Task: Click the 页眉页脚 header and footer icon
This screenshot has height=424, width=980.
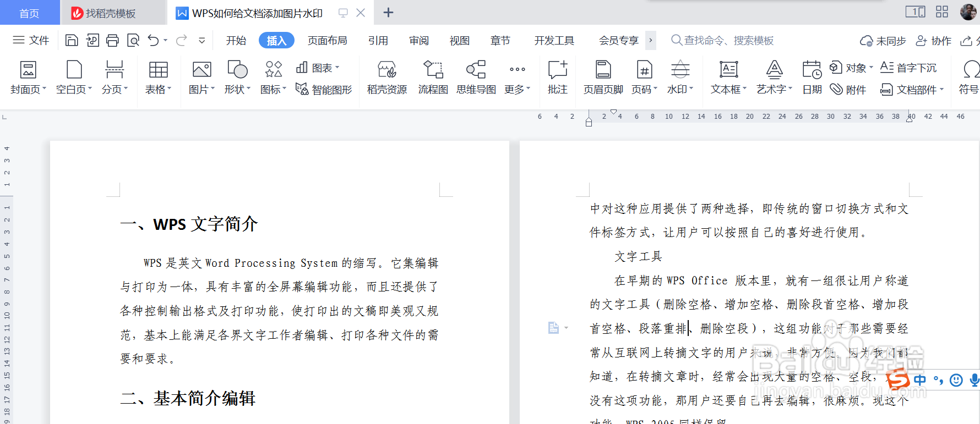Action: tap(603, 70)
